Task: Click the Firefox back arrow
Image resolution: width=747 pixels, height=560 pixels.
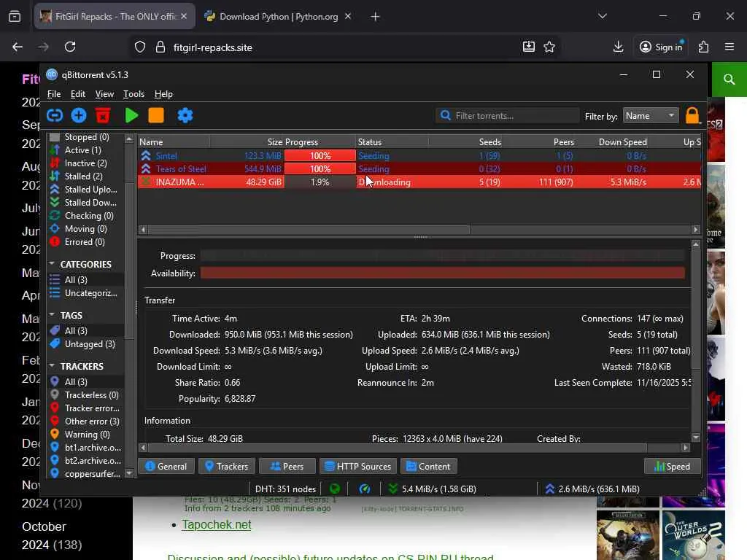Action: pos(18,47)
